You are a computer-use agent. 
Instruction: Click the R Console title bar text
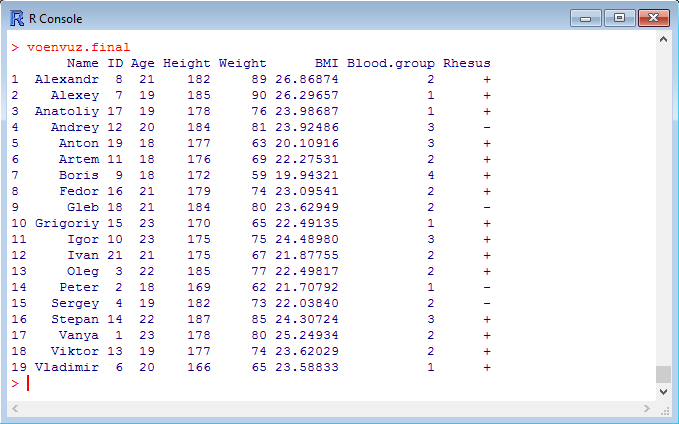[x=57, y=18]
